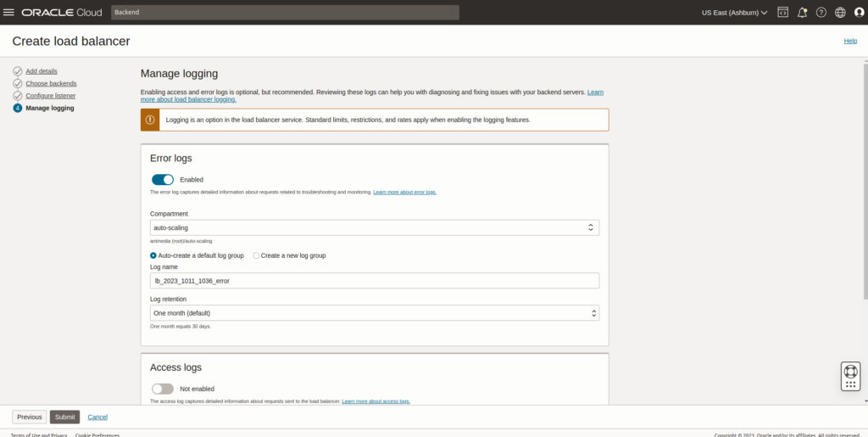Screen dimensions: 868x437
Task: Click the 'antmedia (root)/auto-scaling' path text
Action: (181, 241)
